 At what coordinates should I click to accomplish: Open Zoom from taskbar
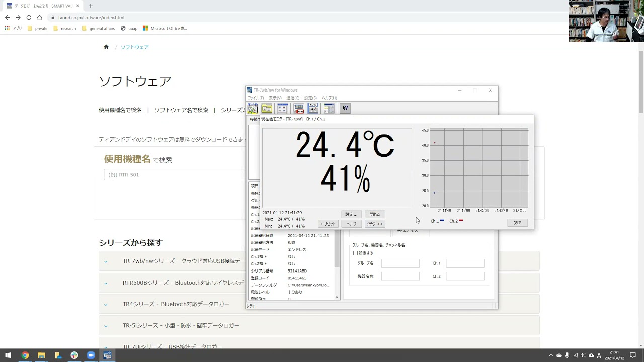(91, 355)
